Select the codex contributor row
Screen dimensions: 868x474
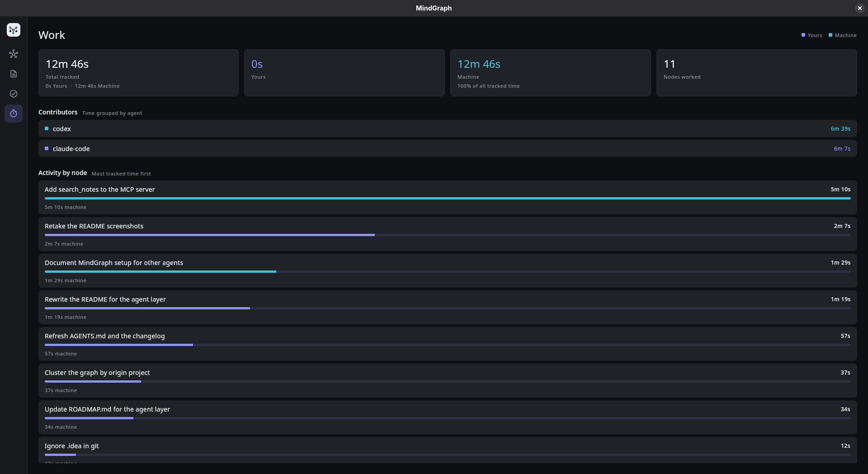(x=448, y=128)
